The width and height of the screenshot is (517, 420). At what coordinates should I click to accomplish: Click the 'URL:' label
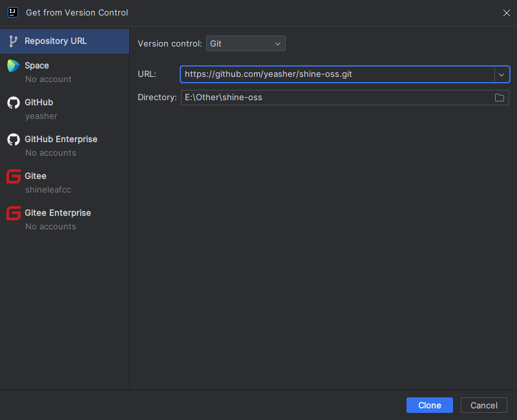click(x=147, y=74)
